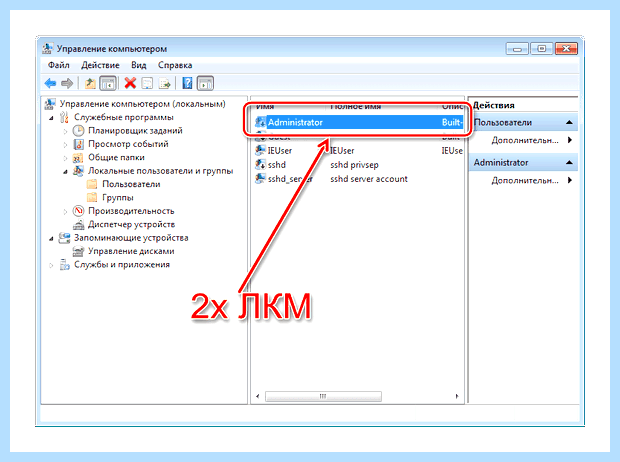Go back with the blue Back arrow
The width and height of the screenshot is (620, 462).
coord(50,83)
